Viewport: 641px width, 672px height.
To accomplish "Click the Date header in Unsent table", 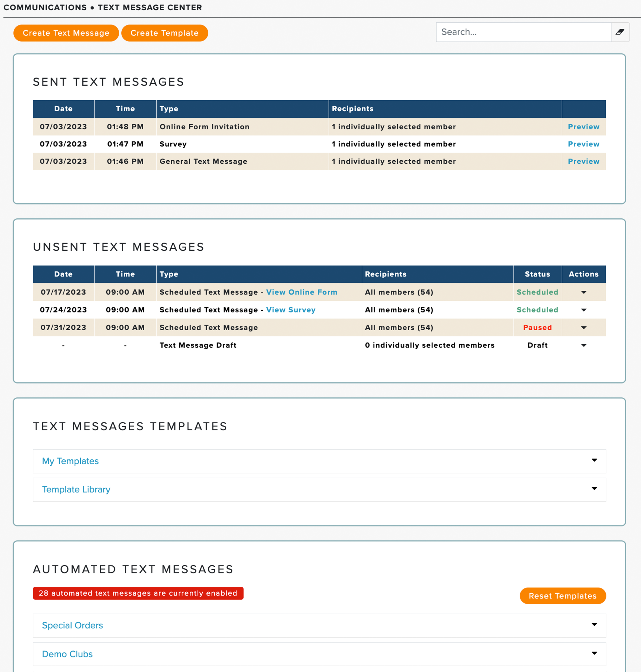I will [x=64, y=274].
